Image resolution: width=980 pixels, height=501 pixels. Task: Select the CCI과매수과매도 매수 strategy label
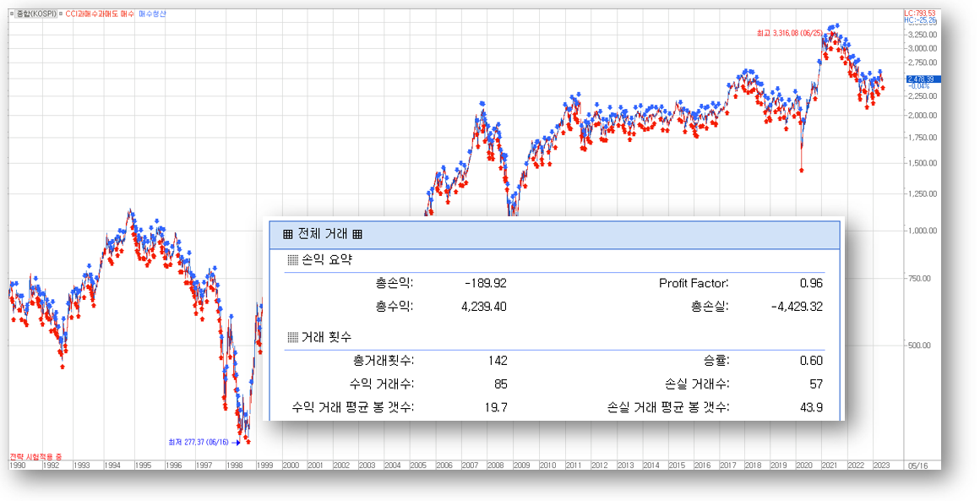(100, 14)
